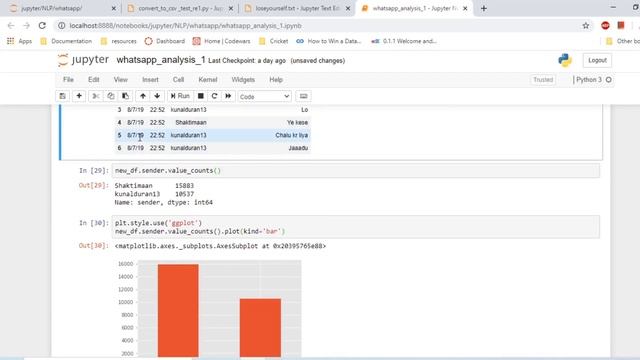Open resources bookmark folder
The image size is (640, 360).
point(118,41)
